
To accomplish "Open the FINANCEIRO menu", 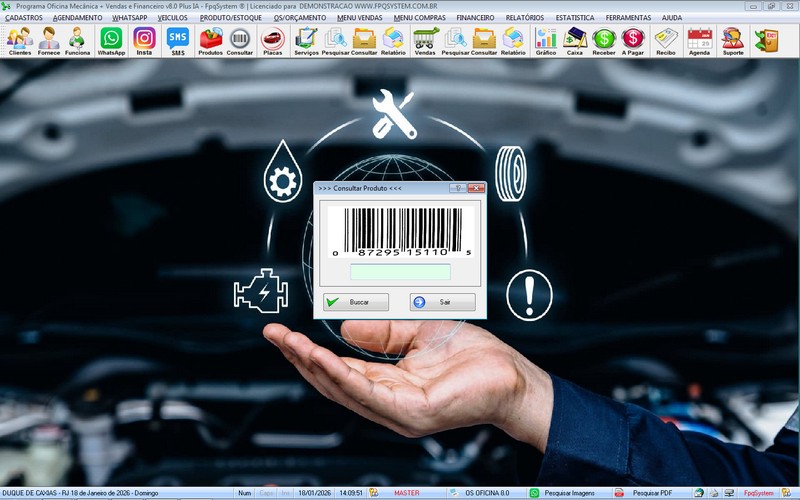I will 475,17.
